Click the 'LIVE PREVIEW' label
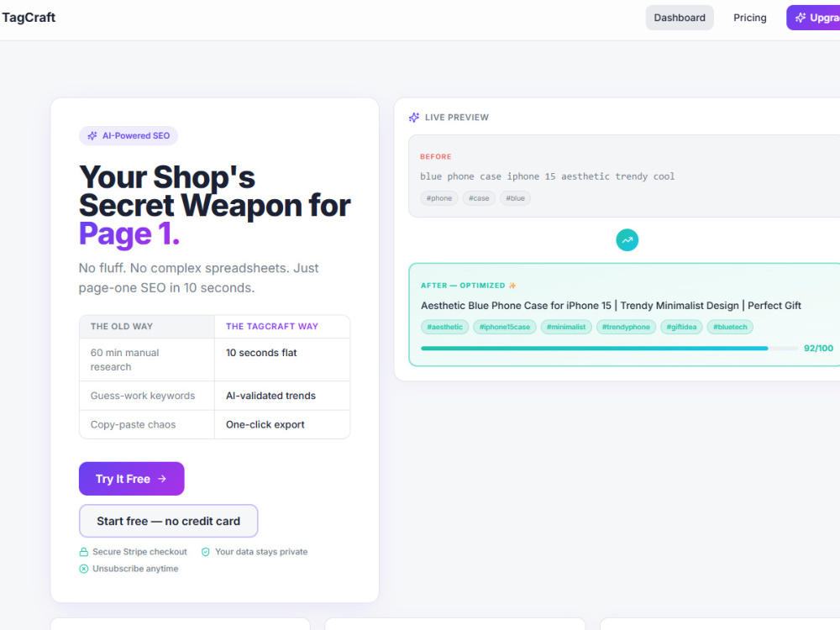Viewport: 840px width, 630px height. [456, 118]
